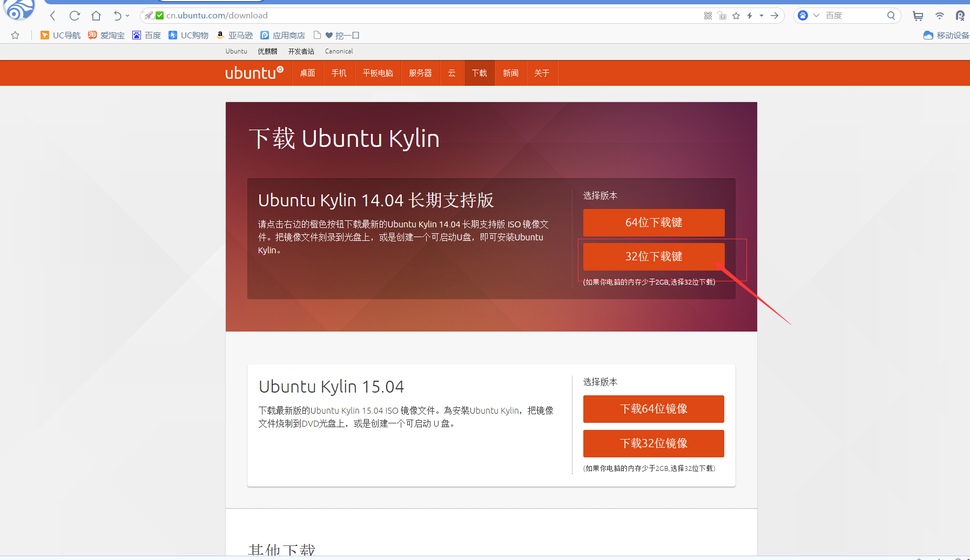This screenshot has height=560, width=970.
Task: Open the 挖一口 bookmark
Action: coord(336,35)
